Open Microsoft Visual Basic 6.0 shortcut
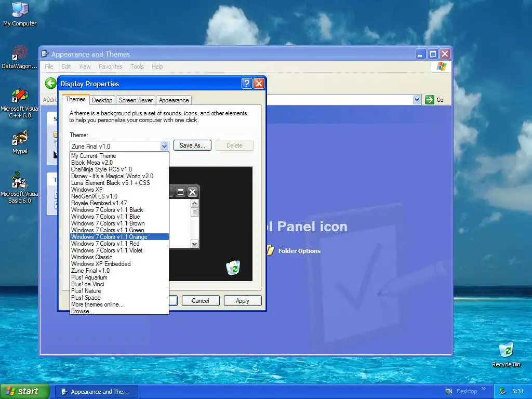Image resolution: width=532 pixels, height=399 pixels. (20, 188)
